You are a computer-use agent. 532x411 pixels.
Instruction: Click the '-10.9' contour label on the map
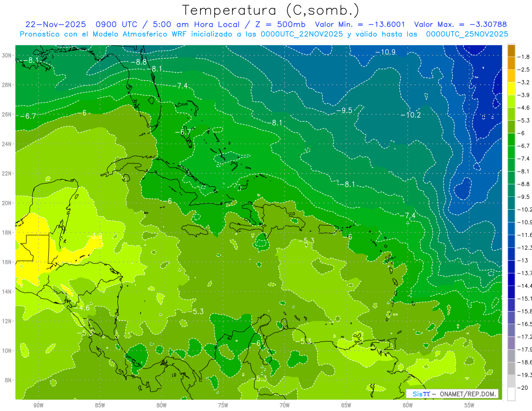(385, 52)
